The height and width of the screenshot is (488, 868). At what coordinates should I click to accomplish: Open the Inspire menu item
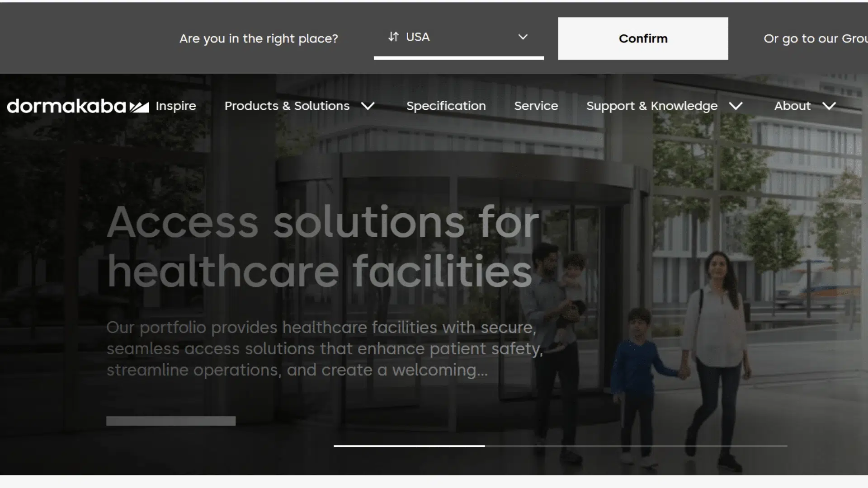click(x=176, y=106)
